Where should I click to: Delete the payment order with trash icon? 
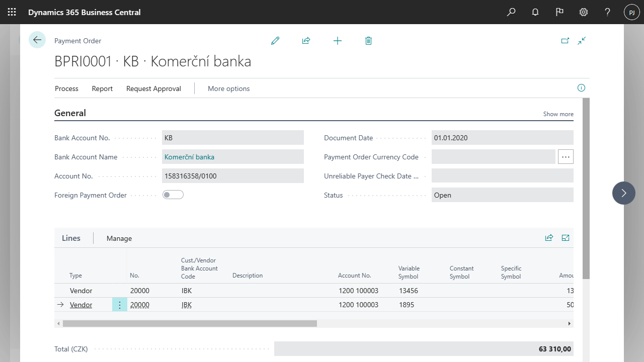(x=368, y=41)
